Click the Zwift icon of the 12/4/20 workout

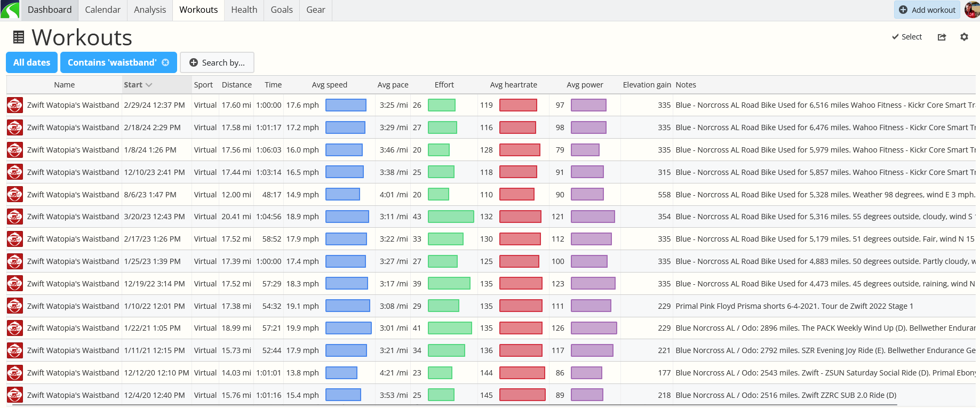(x=15, y=395)
